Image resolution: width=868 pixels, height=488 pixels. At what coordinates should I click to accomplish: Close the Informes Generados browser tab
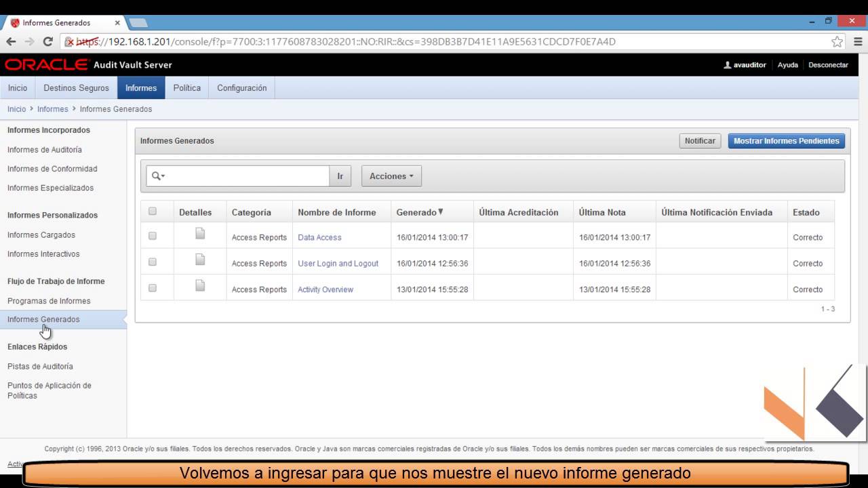[x=117, y=22]
